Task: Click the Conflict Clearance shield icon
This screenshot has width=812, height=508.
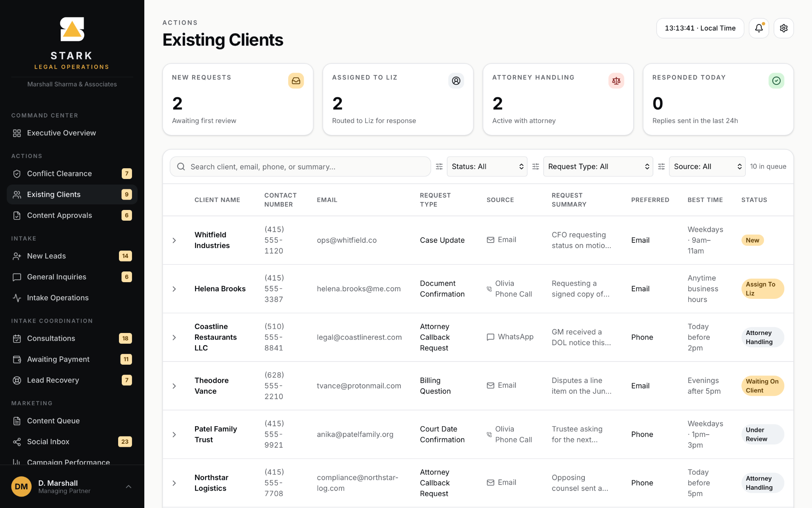Action: [x=17, y=173]
